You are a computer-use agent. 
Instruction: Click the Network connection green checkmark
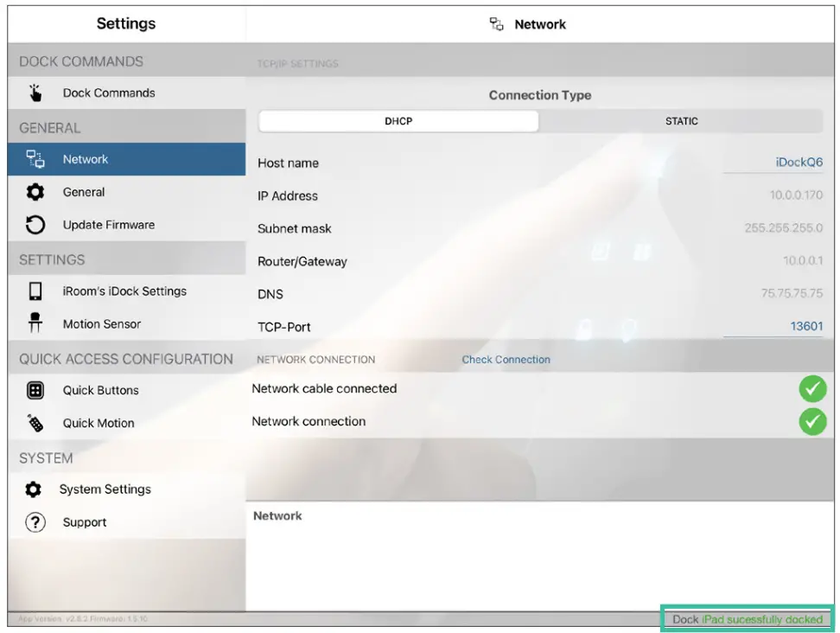[812, 422]
